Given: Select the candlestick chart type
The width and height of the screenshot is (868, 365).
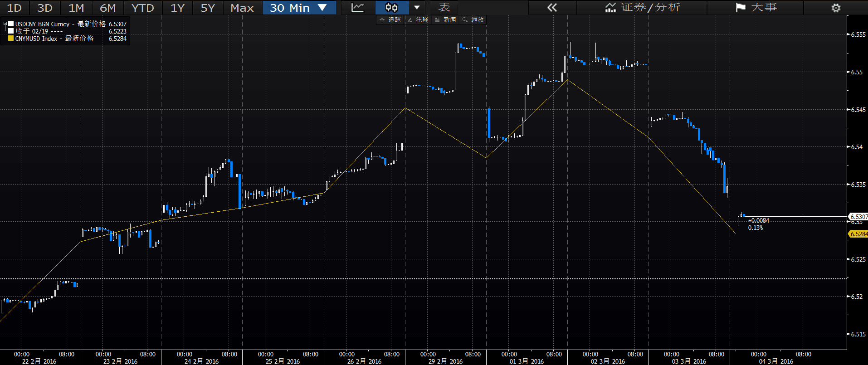Looking at the screenshot, I should point(392,8).
